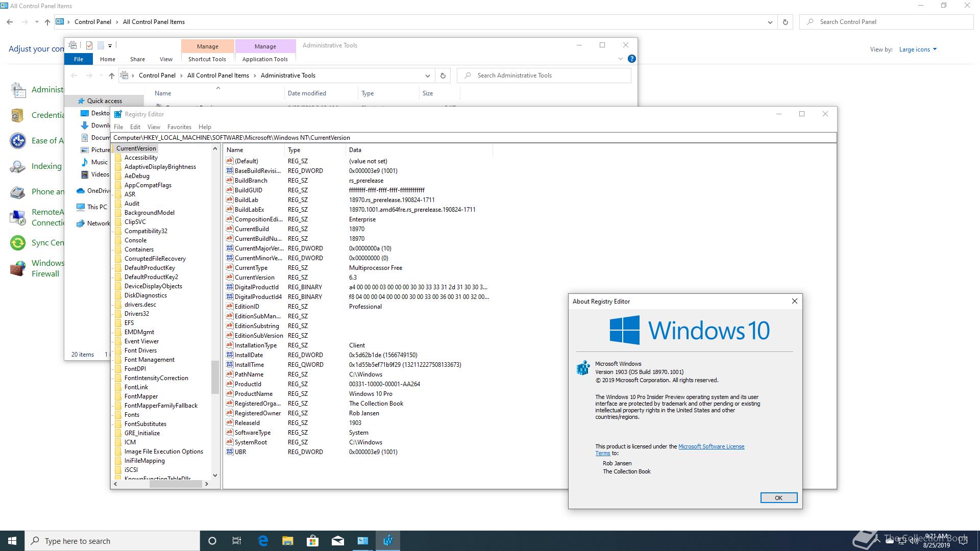Image resolution: width=980 pixels, height=551 pixels.
Task: Expand the Administrative Tools ribbon chevron
Action: (x=620, y=59)
